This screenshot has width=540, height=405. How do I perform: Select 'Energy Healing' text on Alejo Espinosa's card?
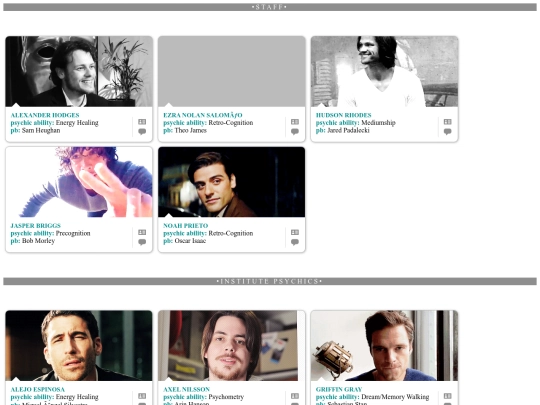[x=77, y=397]
